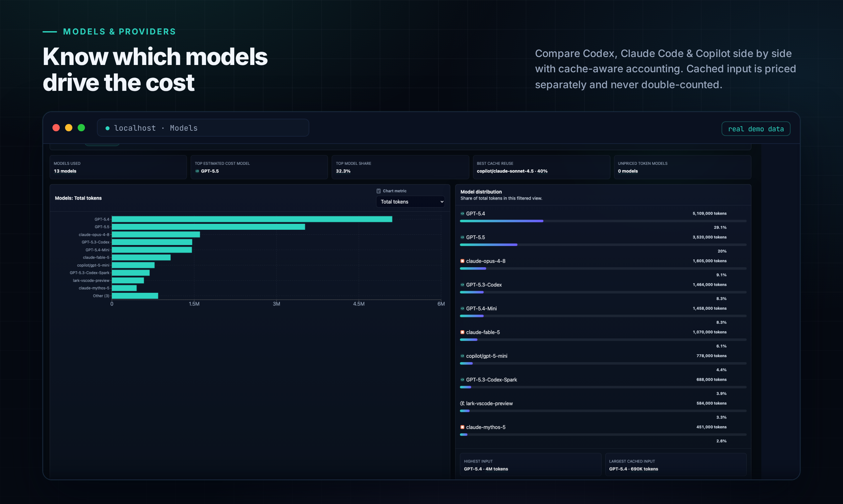Image resolution: width=843 pixels, height=504 pixels.
Task: Click Best Cache Reuse copilot/claude-sonnet-4.5 card
Action: tap(541, 167)
